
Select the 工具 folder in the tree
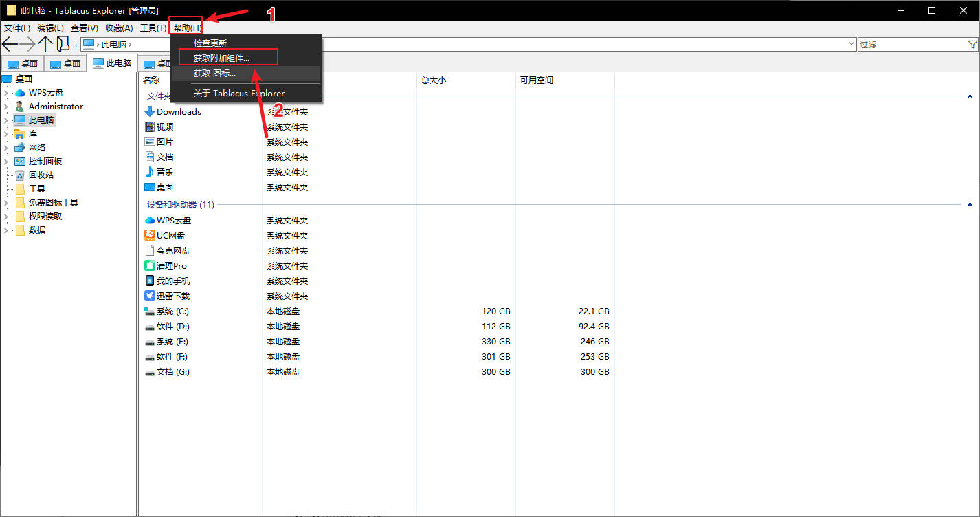click(x=37, y=188)
